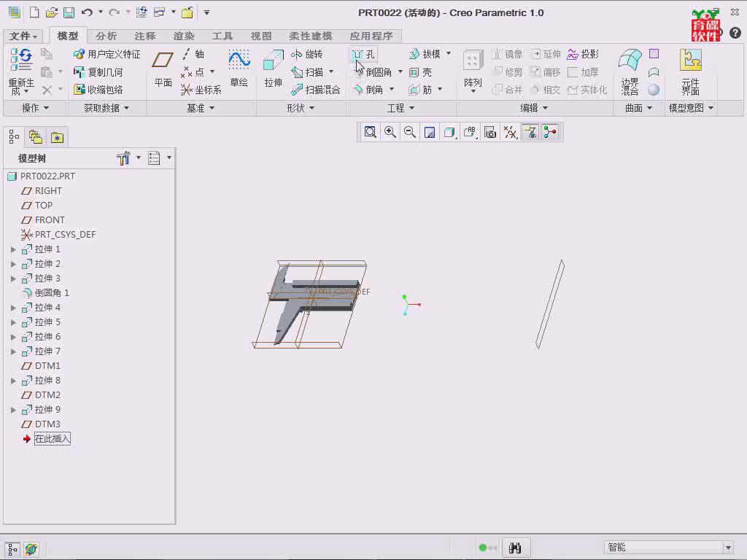Screen dimensions: 747x560
Task: Switch to the 工具 (Tools) tab
Action: (222, 36)
